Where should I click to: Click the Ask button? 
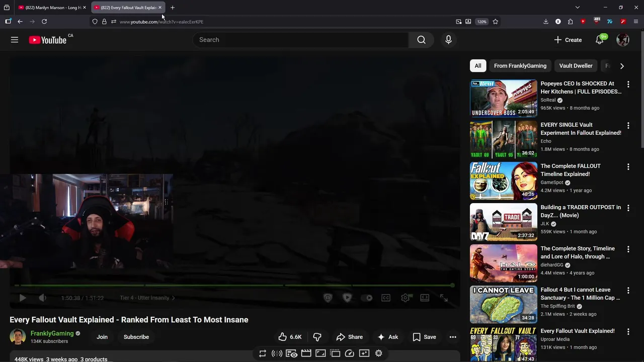pyautogui.click(x=387, y=337)
